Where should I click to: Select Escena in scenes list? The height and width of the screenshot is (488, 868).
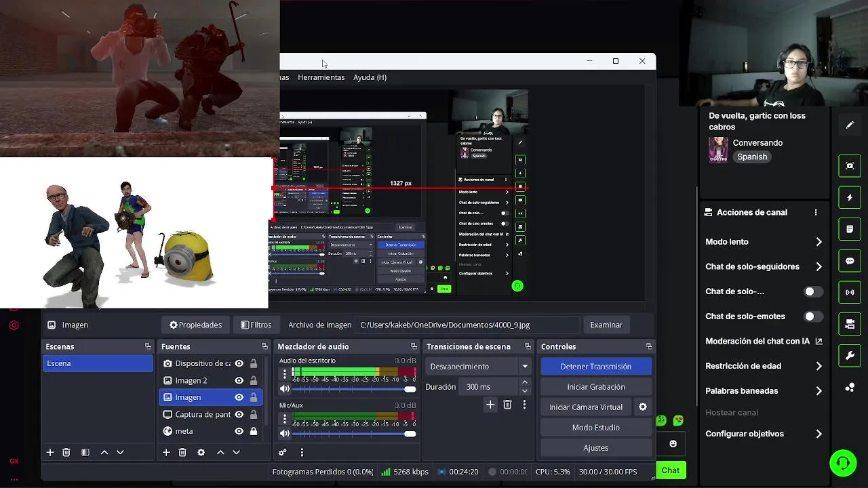98,363
